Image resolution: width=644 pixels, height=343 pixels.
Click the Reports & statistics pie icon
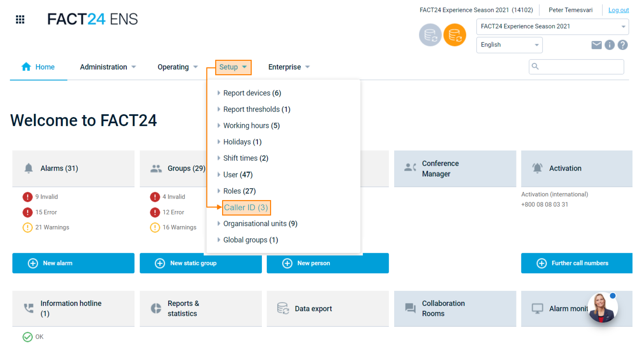[x=156, y=308]
